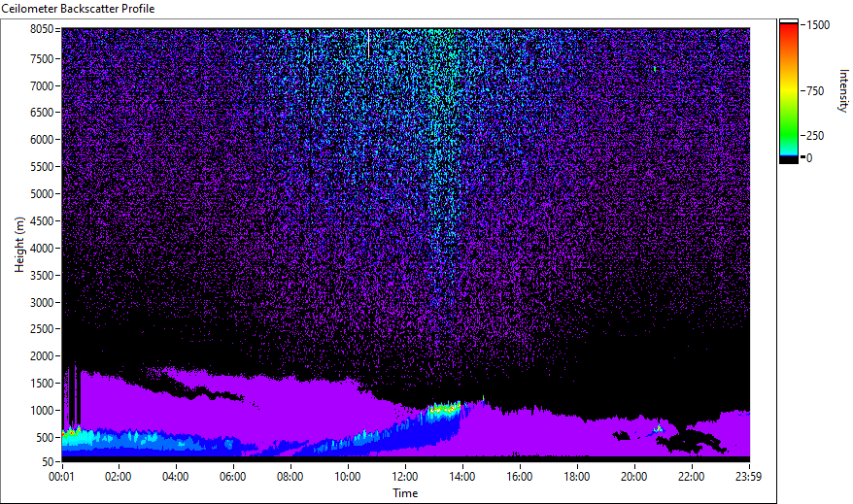Click the 50 height axis value
This screenshot has width=853, height=504.
pos(48,462)
